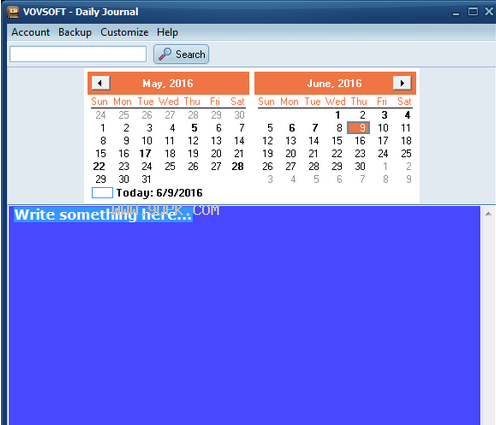This screenshot has height=425, width=496.
Task: Go to previous month arrow
Action: 101,83
